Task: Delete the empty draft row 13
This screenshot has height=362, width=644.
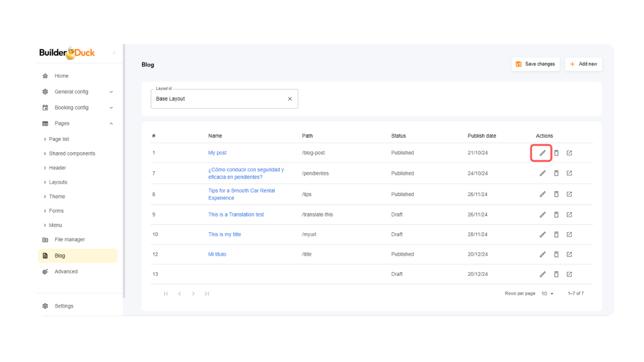Action: [556, 275]
